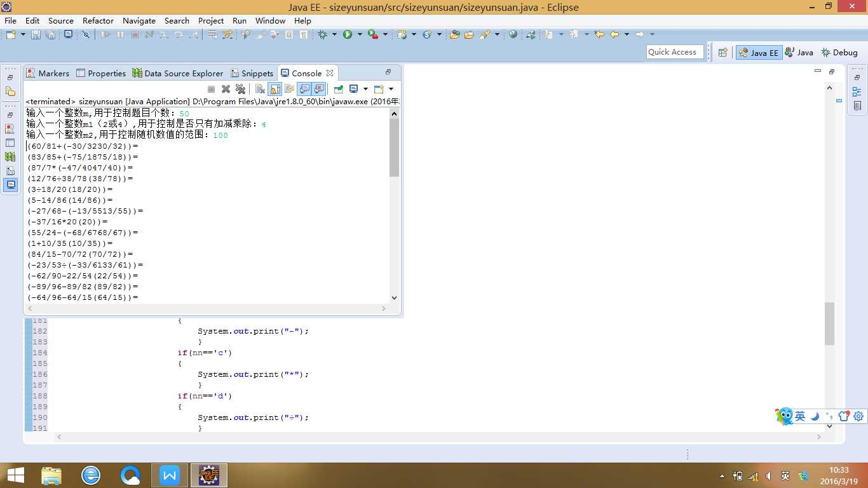Open the File menu

[10, 20]
